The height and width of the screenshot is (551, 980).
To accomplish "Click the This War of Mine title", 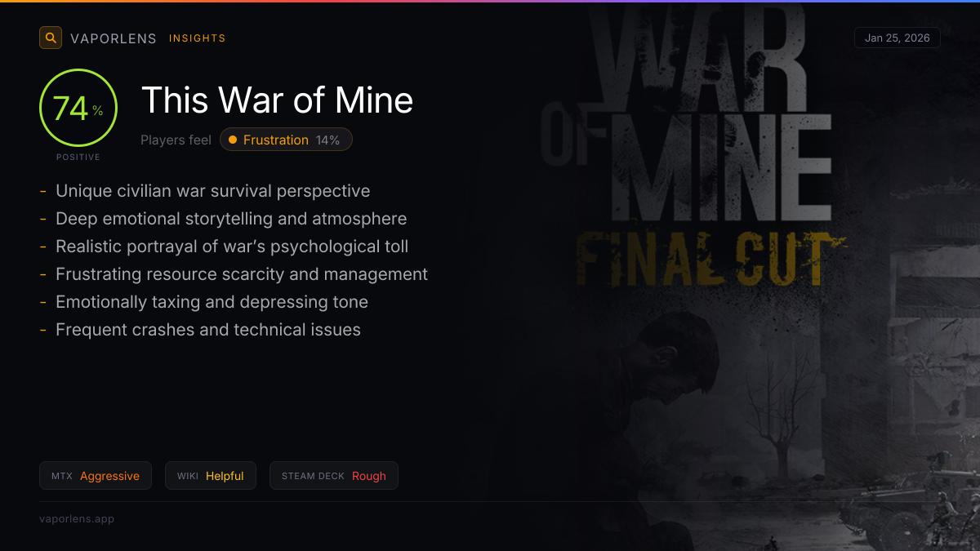I will pos(277,100).
